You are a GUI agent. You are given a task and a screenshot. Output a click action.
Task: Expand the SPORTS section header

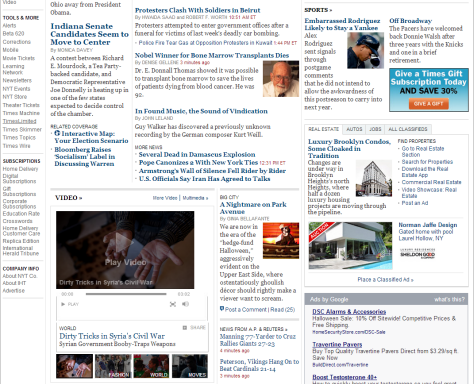coord(318,10)
